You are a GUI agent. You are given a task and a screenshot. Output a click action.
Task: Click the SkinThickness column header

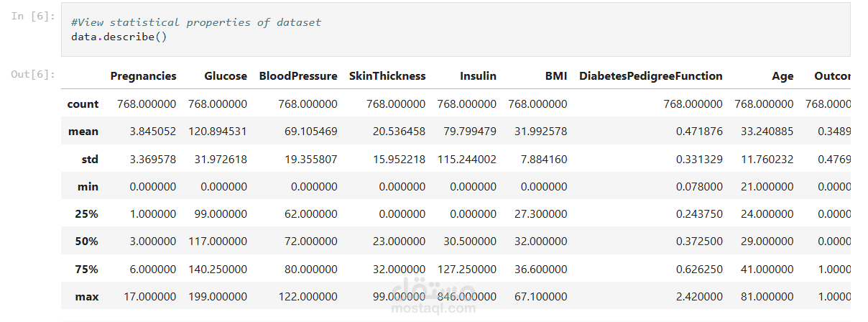pyautogui.click(x=387, y=76)
